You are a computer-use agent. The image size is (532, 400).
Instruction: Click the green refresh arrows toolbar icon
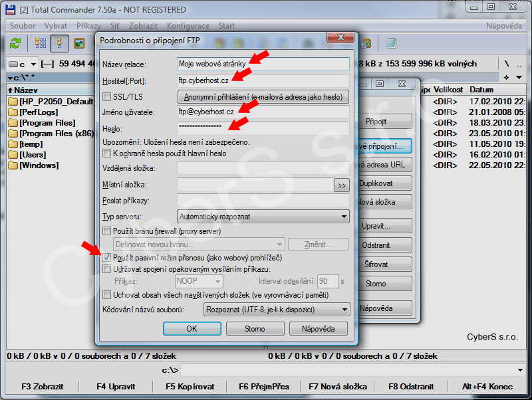(15, 43)
